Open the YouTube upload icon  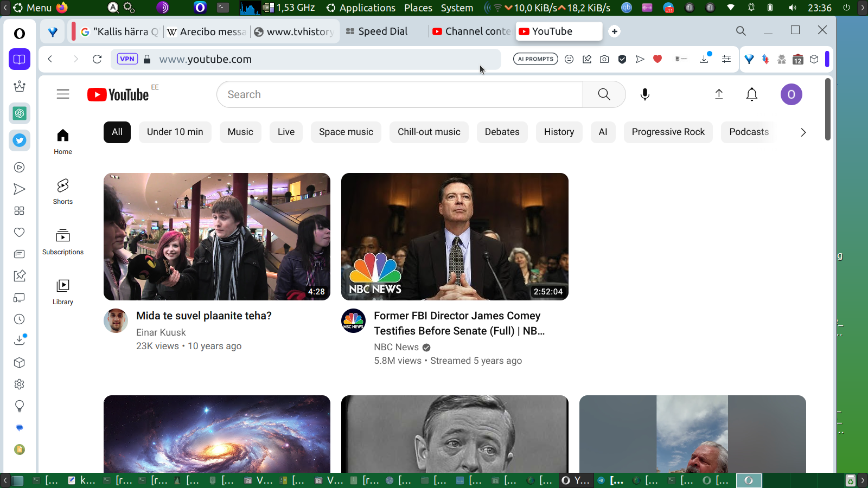719,94
